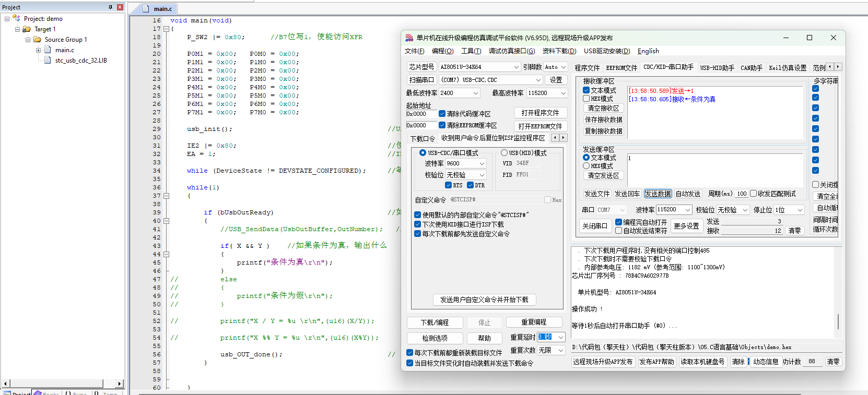The image size is (868, 395).
Task: Click the Project: demo tree icon
Action: click(x=16, y=18)
